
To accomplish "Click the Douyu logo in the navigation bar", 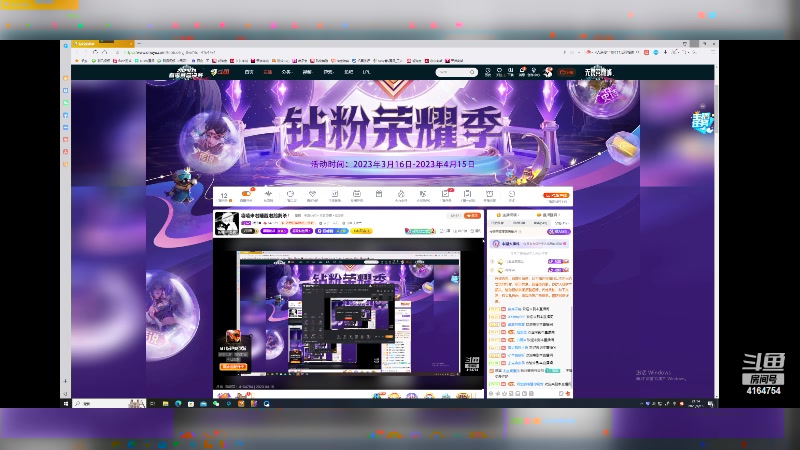I will pos(220,72).
